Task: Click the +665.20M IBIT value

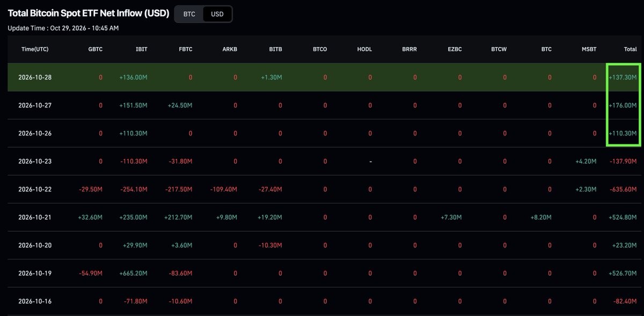Action: point(133,273)
